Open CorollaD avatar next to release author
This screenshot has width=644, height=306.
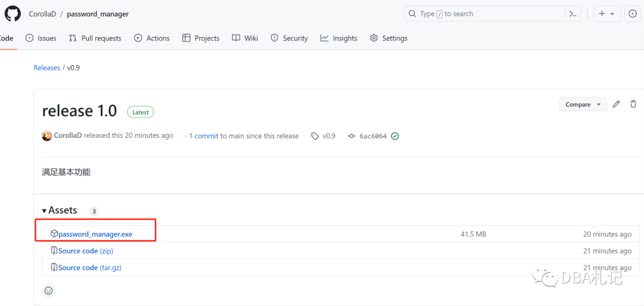click(x=47, y=135)
